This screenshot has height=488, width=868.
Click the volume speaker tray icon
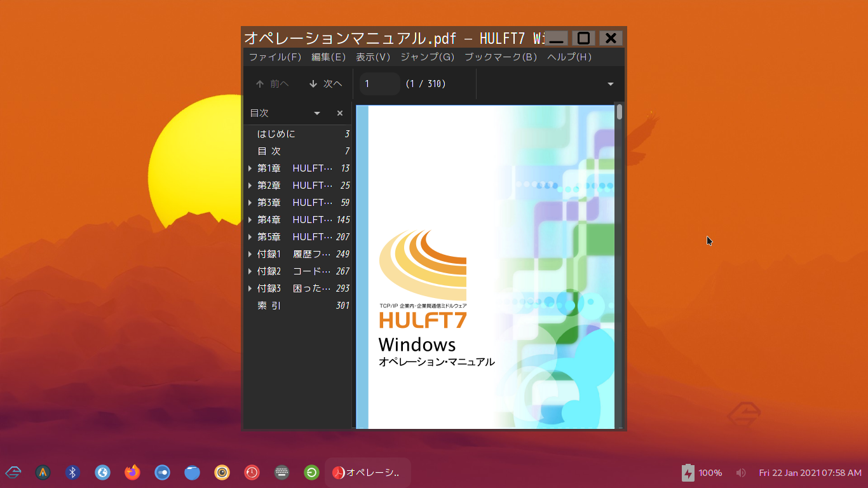741,473
